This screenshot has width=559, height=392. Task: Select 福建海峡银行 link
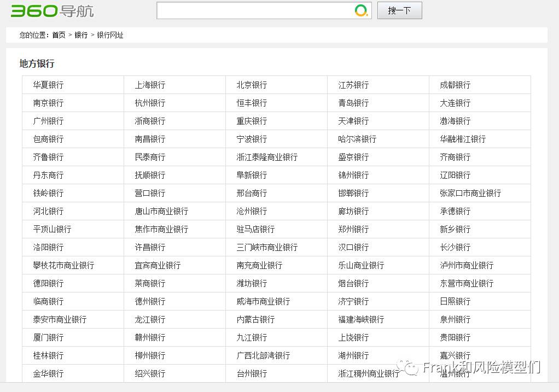click(361, 319)
